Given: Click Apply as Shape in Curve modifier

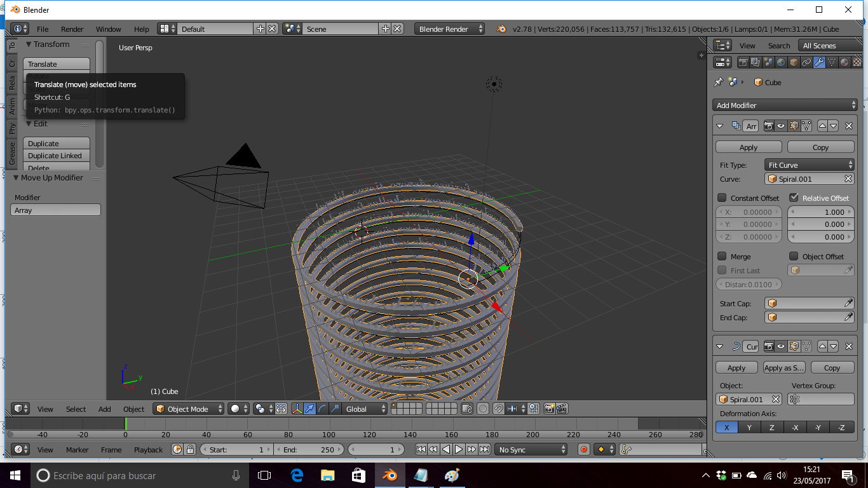Looking at the screenshot, I should (x=784, y=367).
